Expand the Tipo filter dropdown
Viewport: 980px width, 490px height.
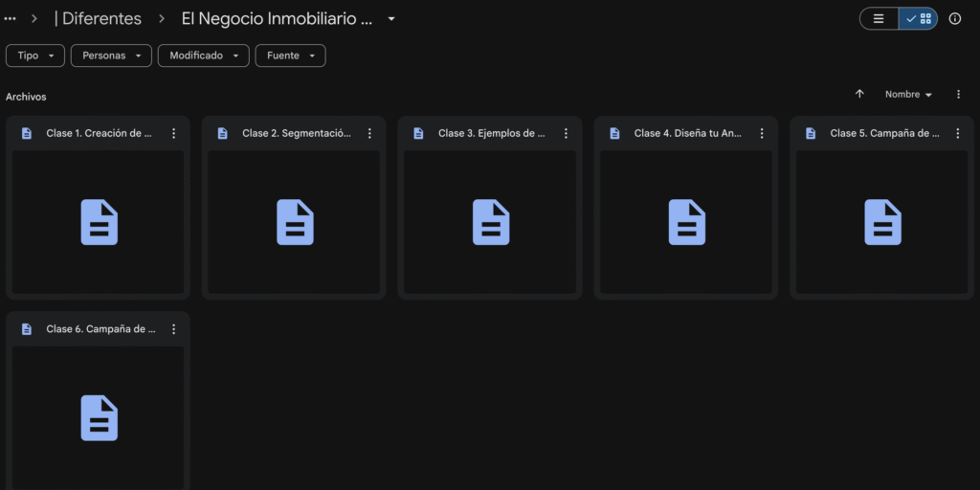pos(35,56)
